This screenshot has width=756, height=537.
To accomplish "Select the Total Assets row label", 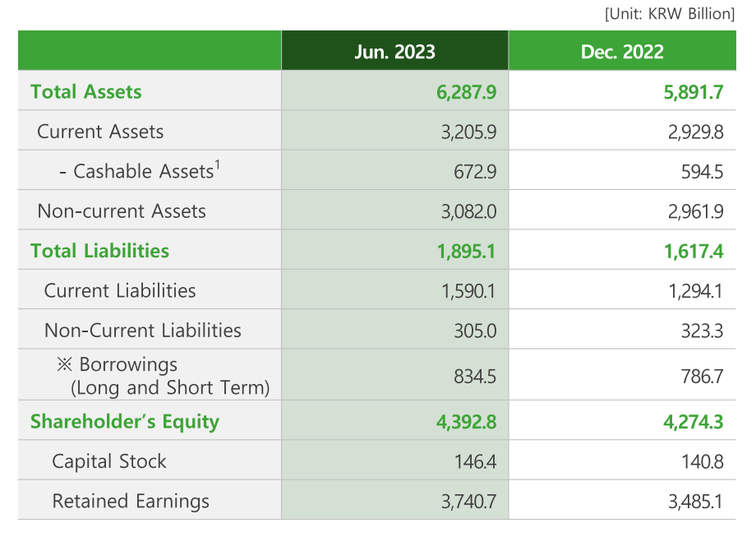I will (86, 91).
